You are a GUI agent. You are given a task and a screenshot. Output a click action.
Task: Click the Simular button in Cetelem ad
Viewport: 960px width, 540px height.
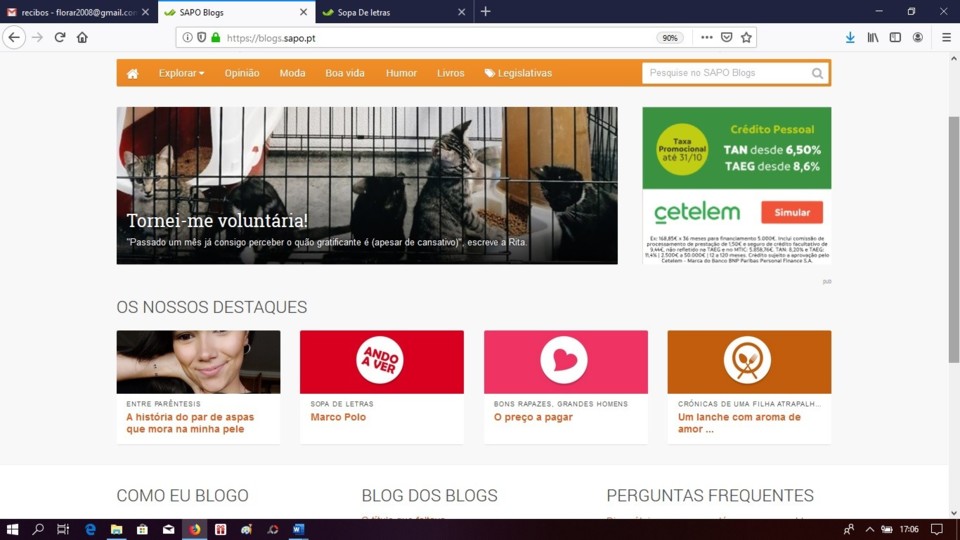[792, 212]
